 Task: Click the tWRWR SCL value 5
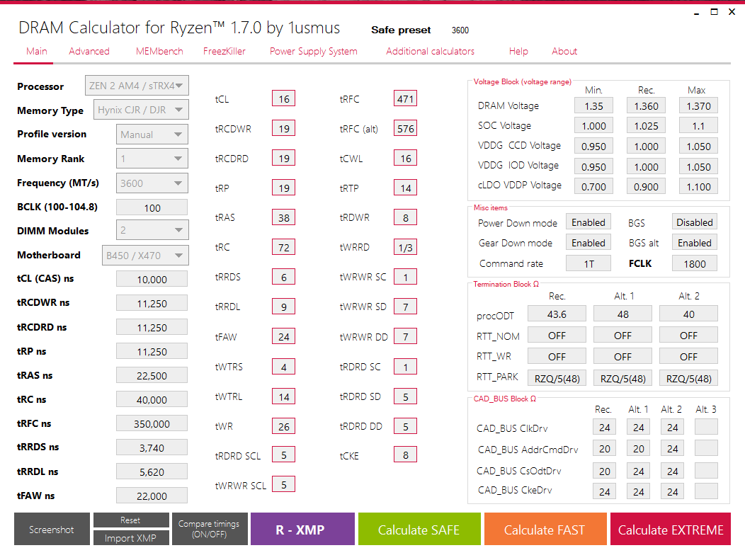point(284,484)
